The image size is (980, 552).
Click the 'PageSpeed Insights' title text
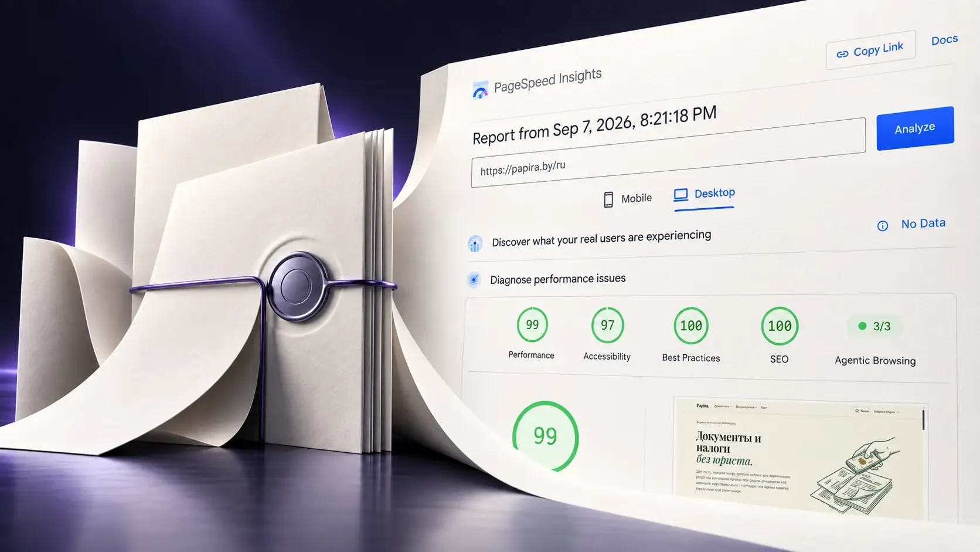pos(548,81)
